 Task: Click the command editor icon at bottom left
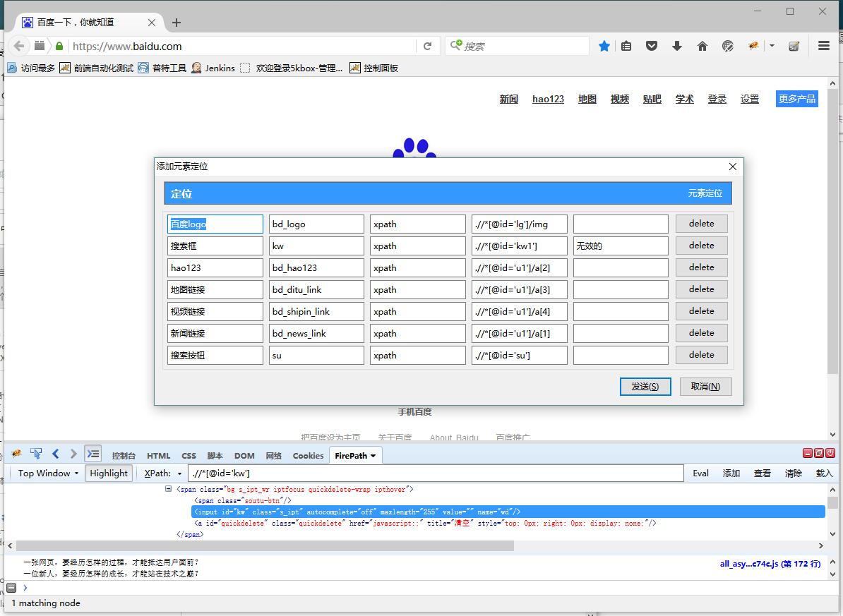pos(12,588)
